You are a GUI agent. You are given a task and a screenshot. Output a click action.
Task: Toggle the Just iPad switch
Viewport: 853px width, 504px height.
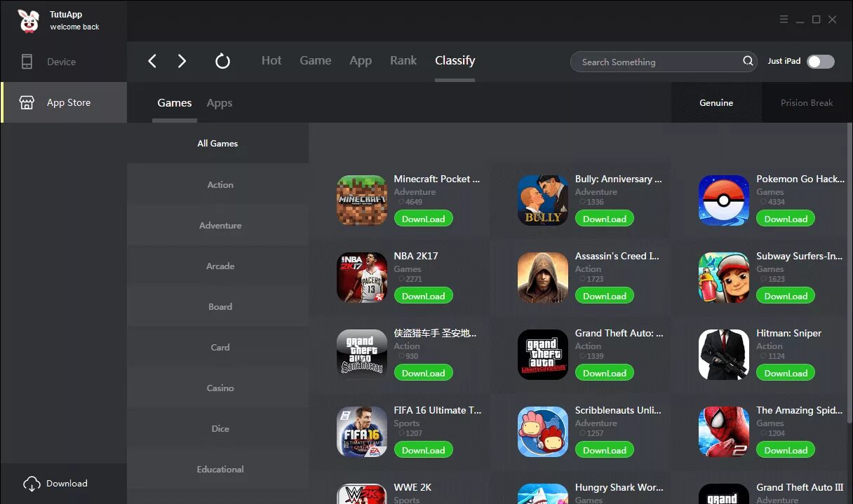pos(820,62)
